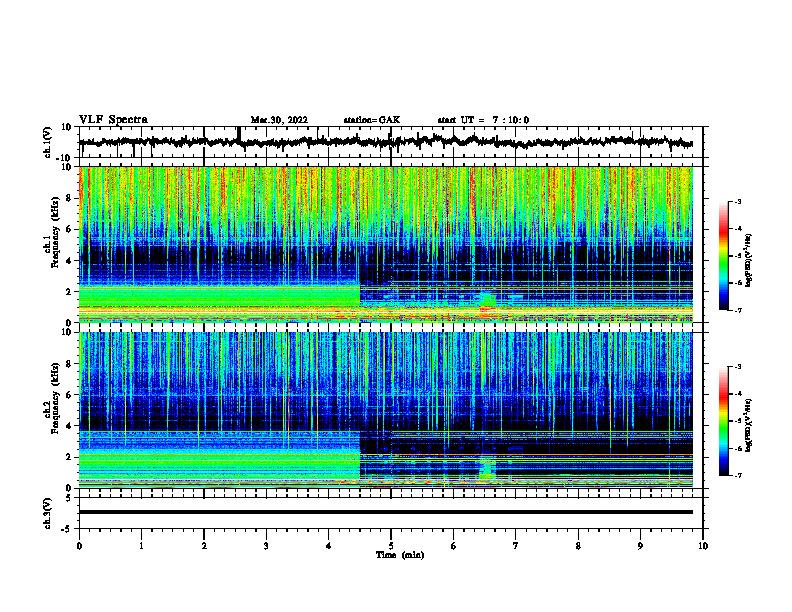The height and width of the screenshot is (612, 792).
Task: Click time axis tick label "5"
Action: [391, 546]
